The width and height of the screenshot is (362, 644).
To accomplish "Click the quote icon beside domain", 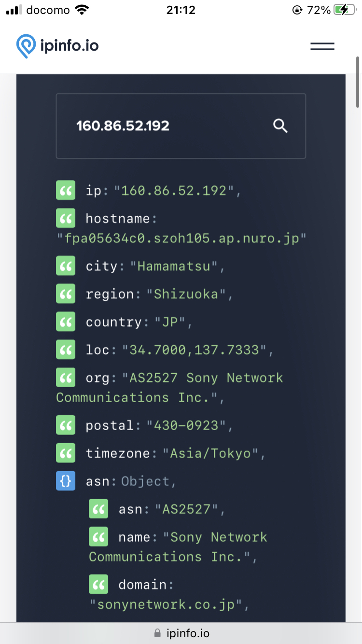I will point(98,585).
